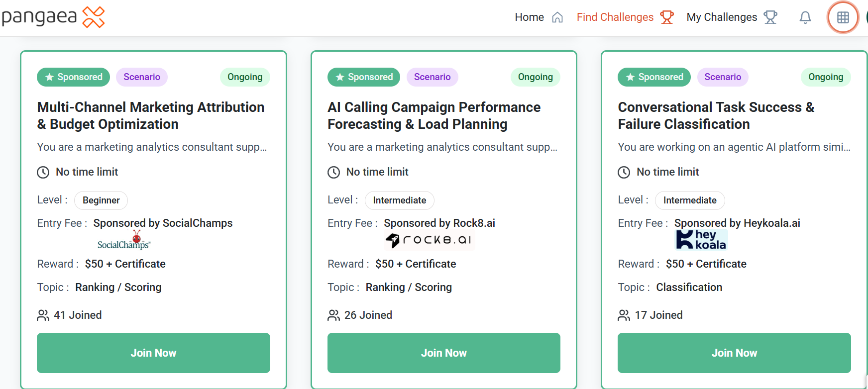Viewport: 868px width, 389px height.
Task: Open the grid apps menu icon
Action: coord(843,17)
